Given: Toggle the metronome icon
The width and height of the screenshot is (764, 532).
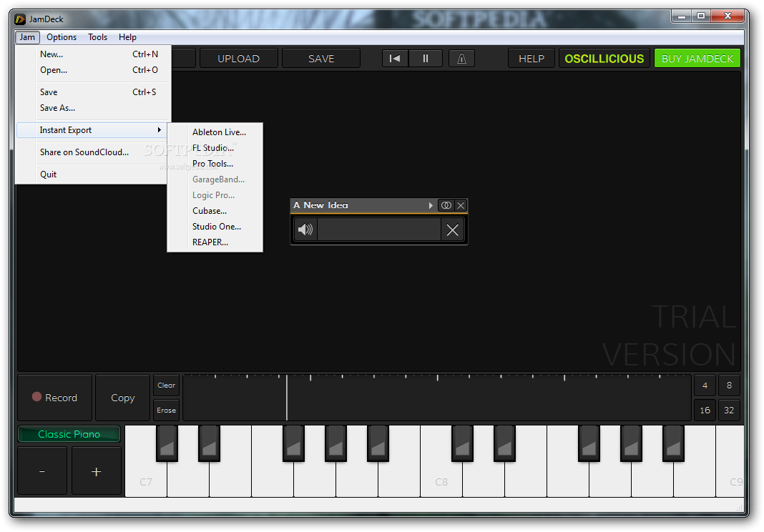Looking at the screenshot, I should (x=461, y=59).
